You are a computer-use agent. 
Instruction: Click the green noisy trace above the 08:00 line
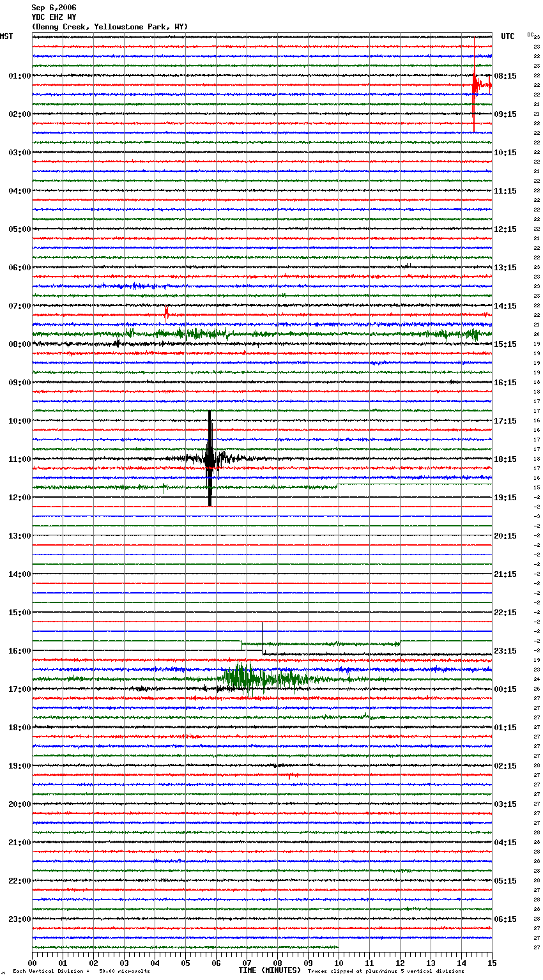[262, 333]
